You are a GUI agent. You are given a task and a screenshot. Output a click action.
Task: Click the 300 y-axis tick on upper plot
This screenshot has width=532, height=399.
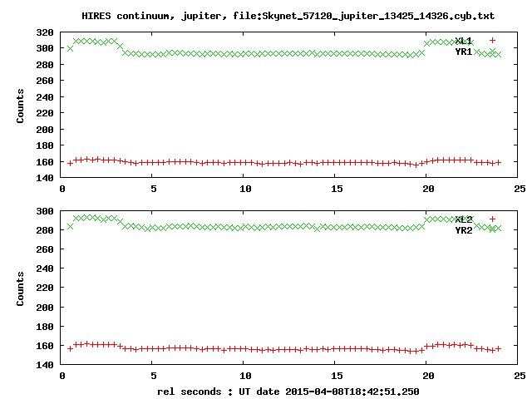[45, 48]
